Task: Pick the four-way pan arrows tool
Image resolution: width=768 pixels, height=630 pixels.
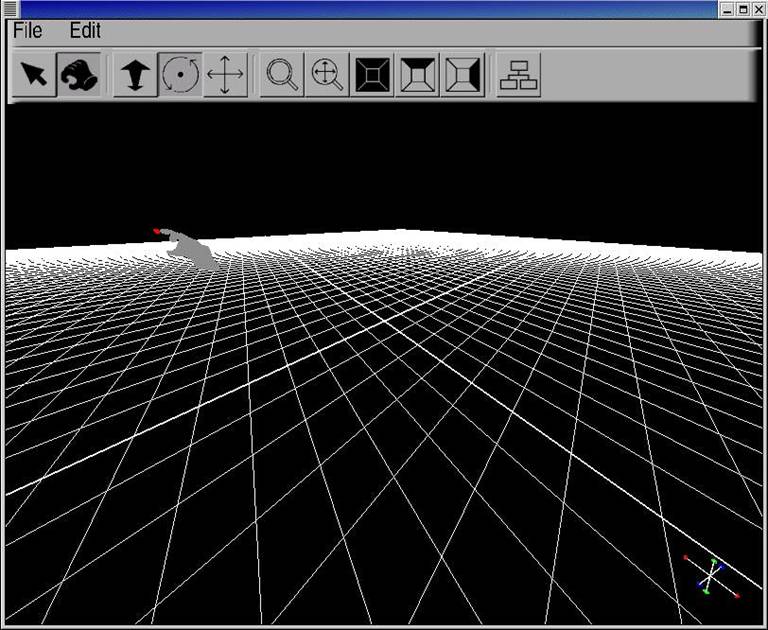Action: coord(225,74)
